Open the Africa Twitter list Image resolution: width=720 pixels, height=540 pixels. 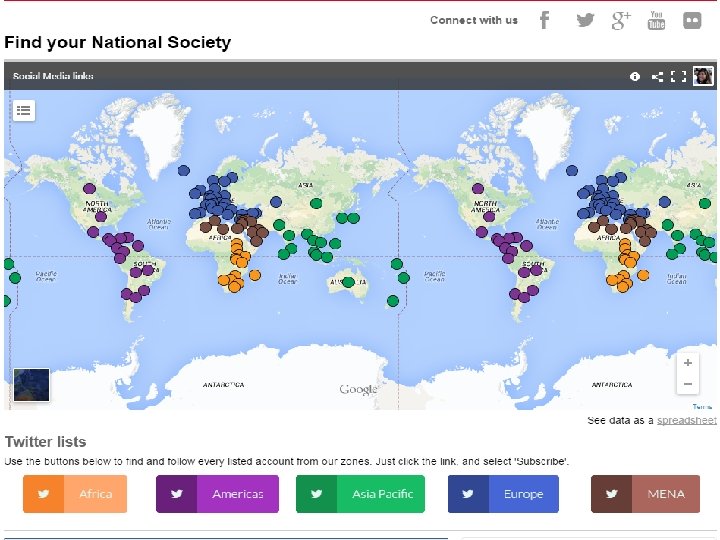click(x=75, y=494)
